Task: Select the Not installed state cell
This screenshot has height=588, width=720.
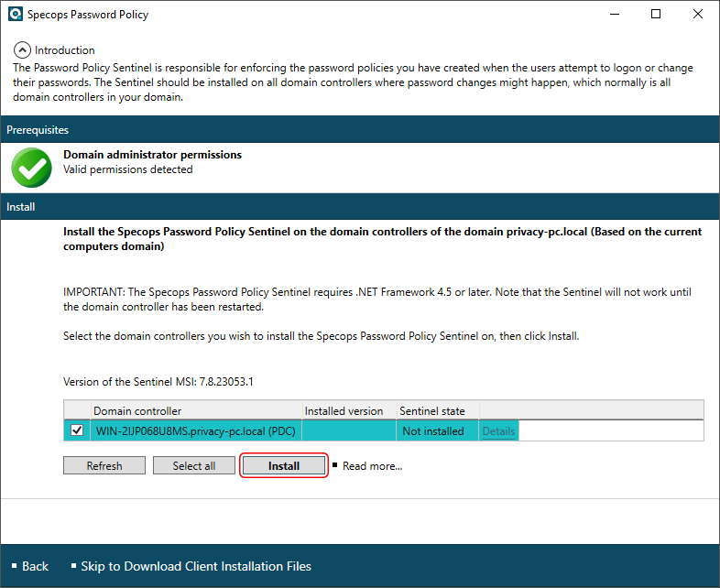Action: pyautogui.click(x=438, y=431)
